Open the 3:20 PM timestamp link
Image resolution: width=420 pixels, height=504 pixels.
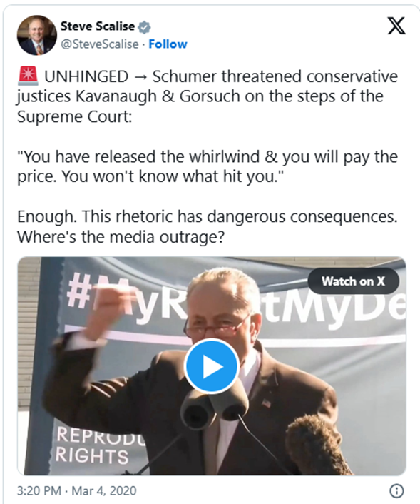coord(39,491)
